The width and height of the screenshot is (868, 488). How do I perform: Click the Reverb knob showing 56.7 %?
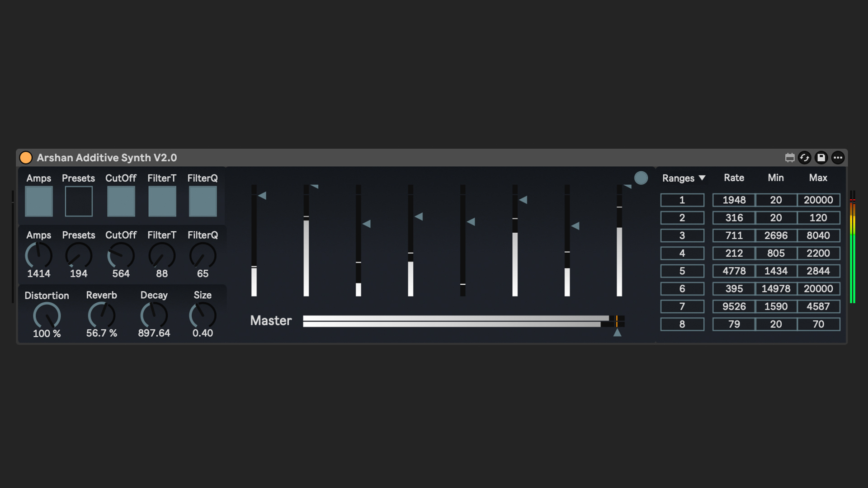(101, 315)
